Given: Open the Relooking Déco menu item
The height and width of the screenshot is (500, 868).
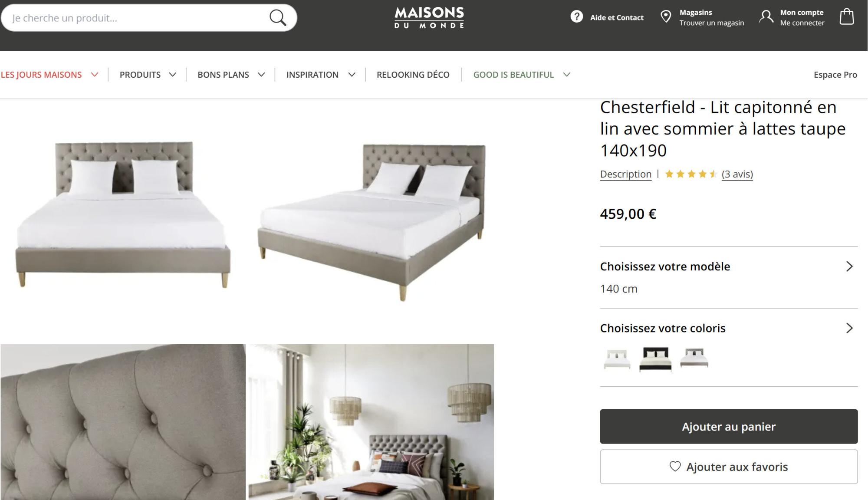Looking at the screenshot, I should click(413, 75).
